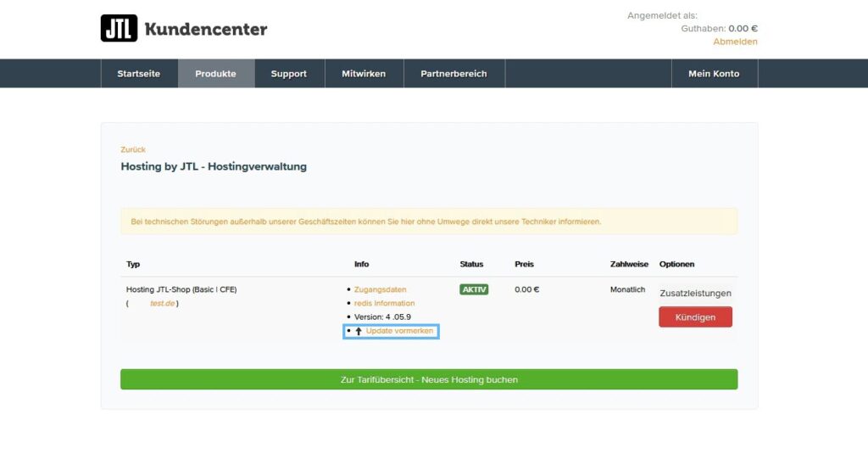Click the Guthaben: 0.00 € balance text
Viewport: 868px width, 465px height.
(x=719, y=28)
